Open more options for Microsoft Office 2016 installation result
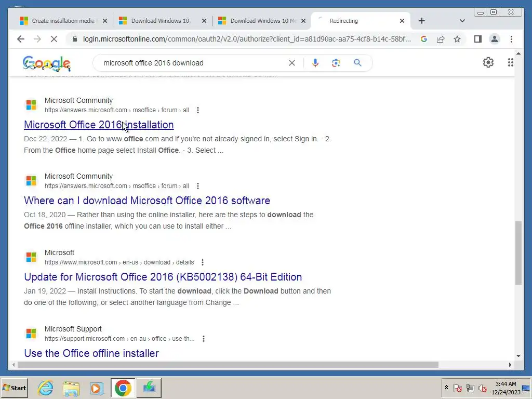 198,110
